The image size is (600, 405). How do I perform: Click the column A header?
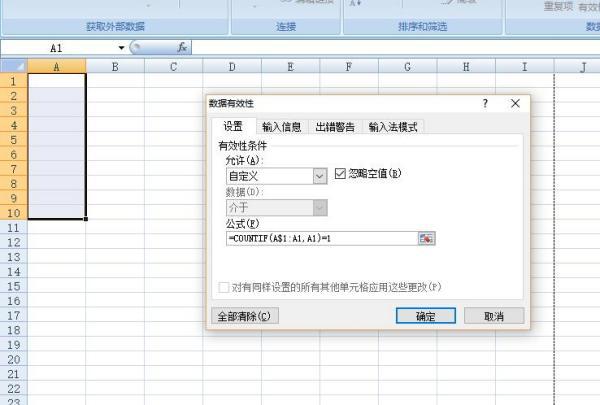pyautogui.click(x=56, y=66)
